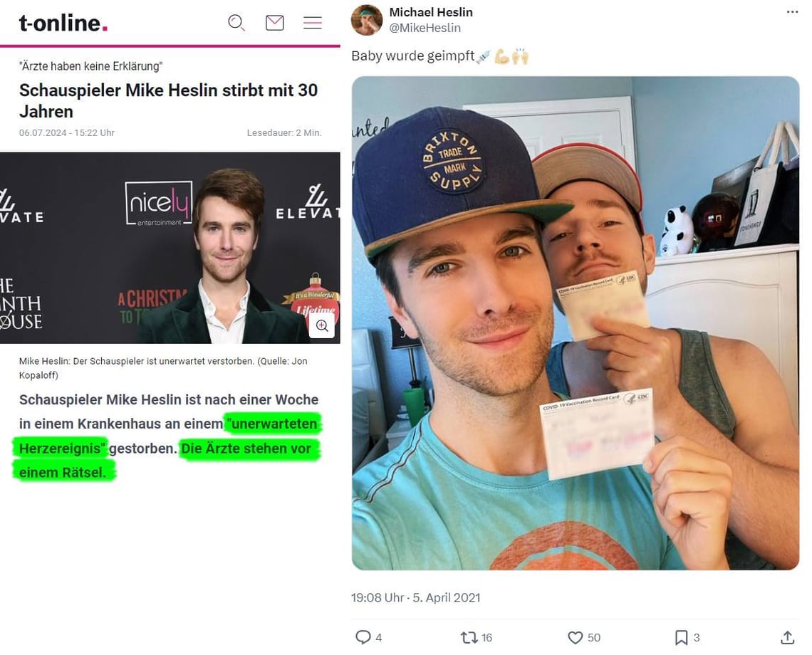The image size is (812, 655).
Task: Open the t-online search magnifier icon
Action: click(236, 23)
